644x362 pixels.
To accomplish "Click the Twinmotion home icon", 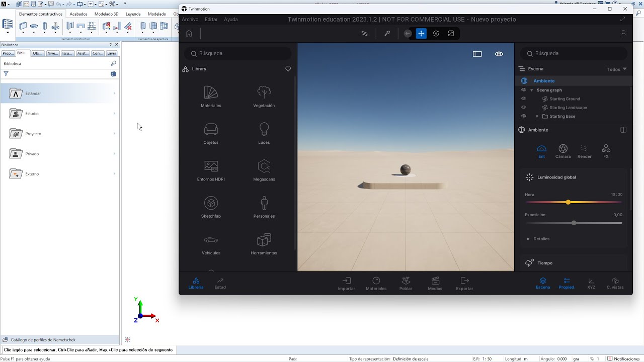I will (189, 34).
